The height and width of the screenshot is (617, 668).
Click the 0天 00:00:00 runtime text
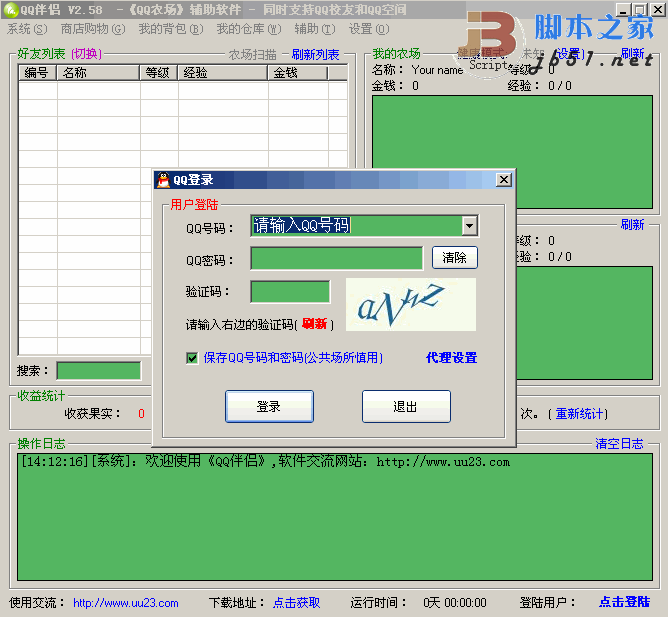pyautogui.click(x=455, y=603)
